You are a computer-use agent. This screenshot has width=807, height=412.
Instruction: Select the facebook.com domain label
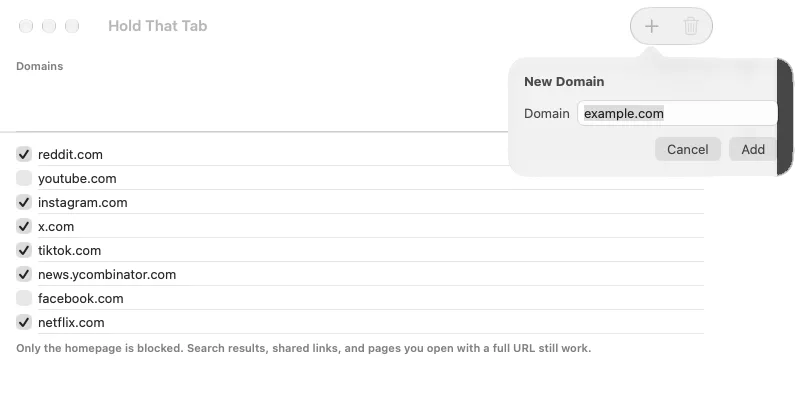[81, 299]
